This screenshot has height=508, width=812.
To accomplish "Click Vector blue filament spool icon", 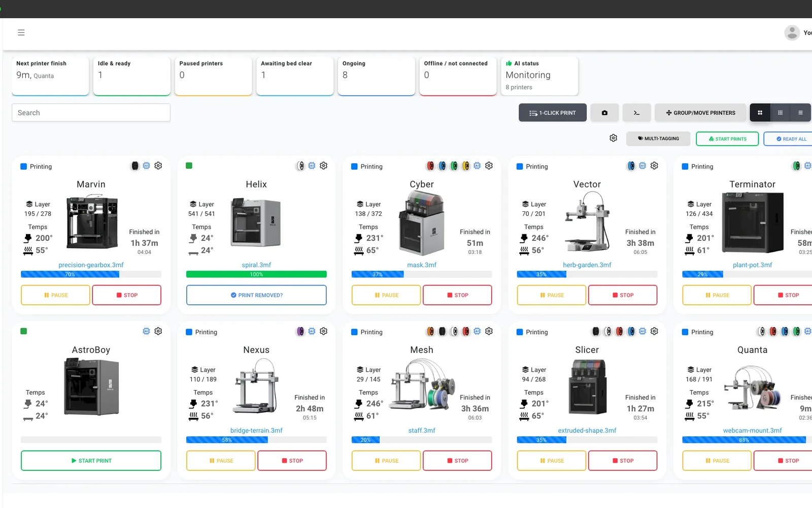I will coord(631,166).
